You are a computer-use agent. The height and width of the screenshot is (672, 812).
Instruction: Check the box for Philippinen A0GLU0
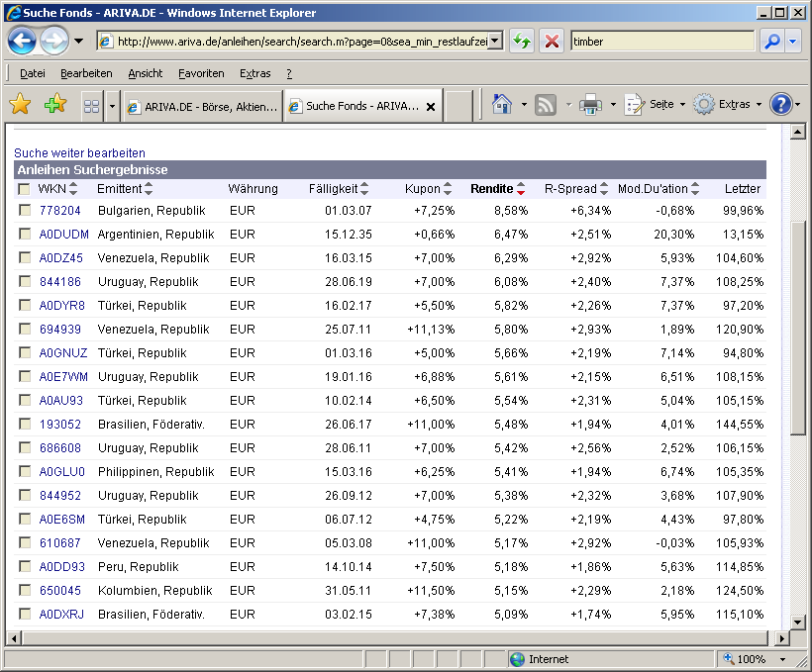tap(25, 471)
